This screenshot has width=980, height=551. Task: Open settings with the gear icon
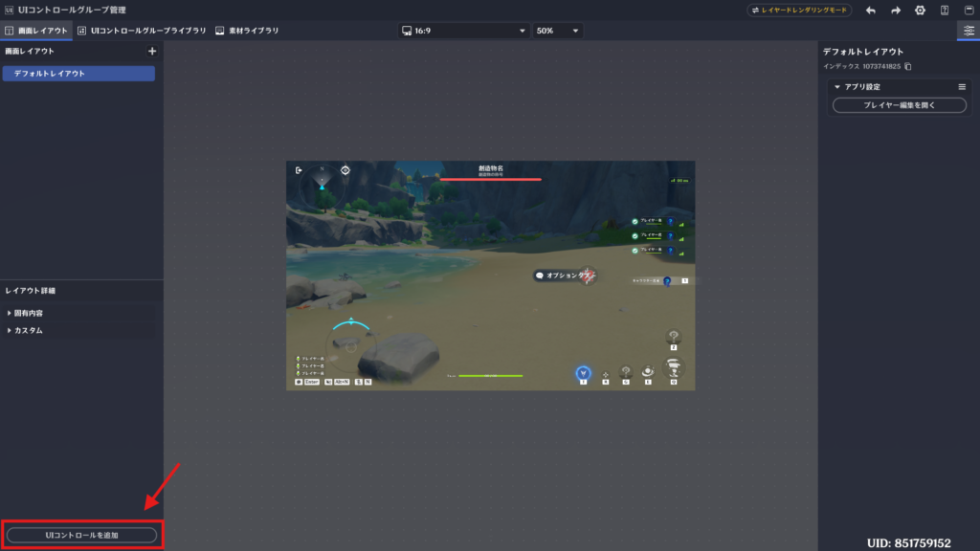coord(920,11)
